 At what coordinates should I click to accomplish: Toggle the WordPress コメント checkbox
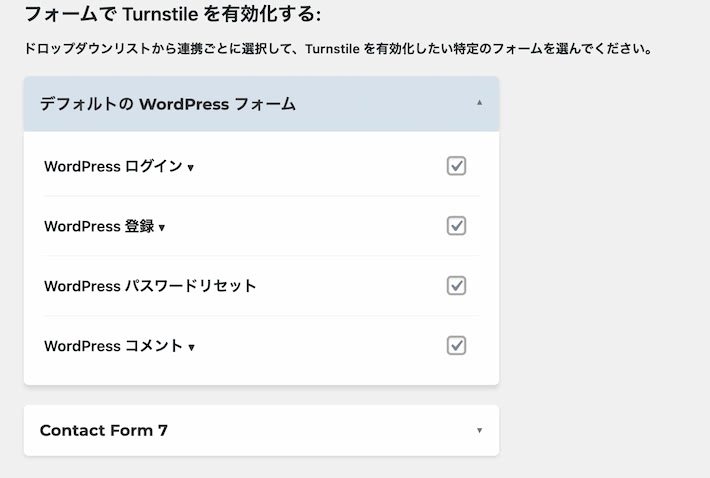point(456,345)
